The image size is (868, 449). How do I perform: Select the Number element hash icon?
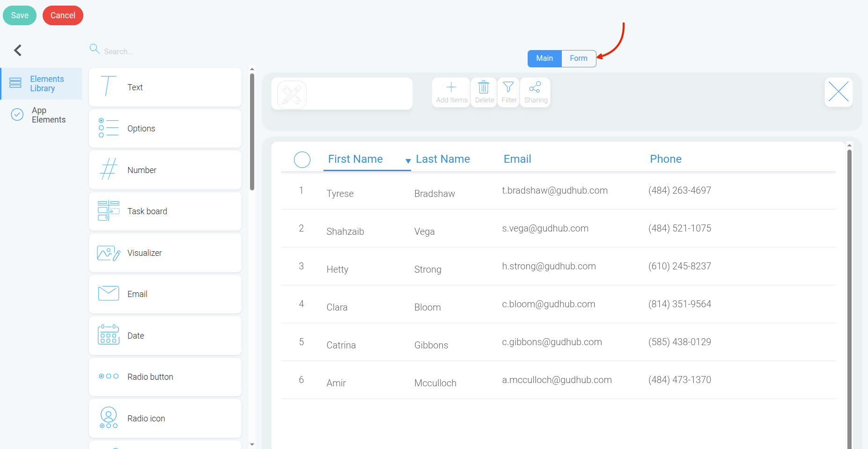[109, 169]
